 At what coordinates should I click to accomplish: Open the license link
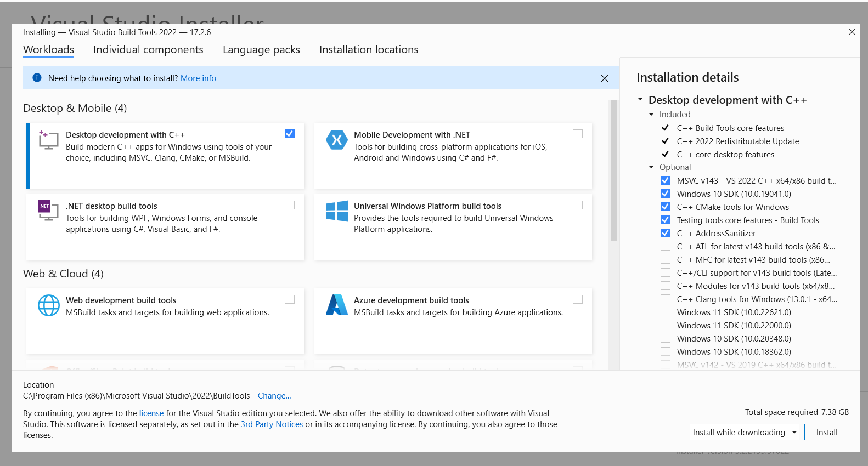click(151, 413)
